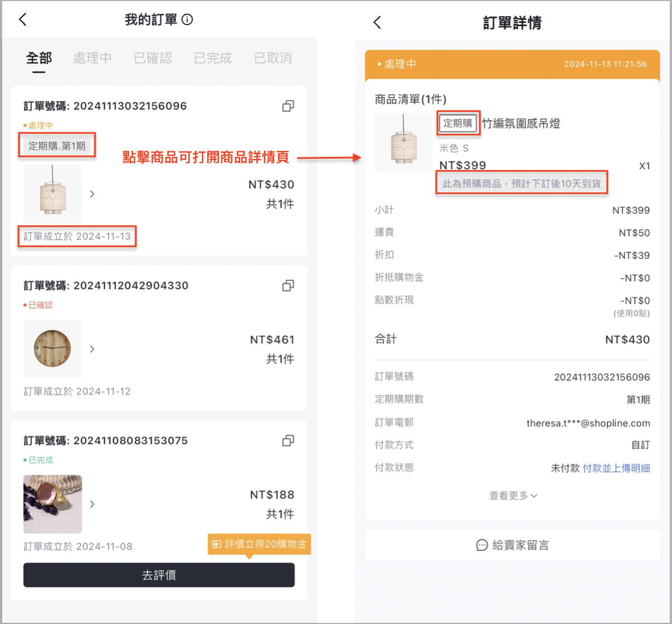
Task: Switch to the 已取消 tab
Action: click(x=273, y=58)
